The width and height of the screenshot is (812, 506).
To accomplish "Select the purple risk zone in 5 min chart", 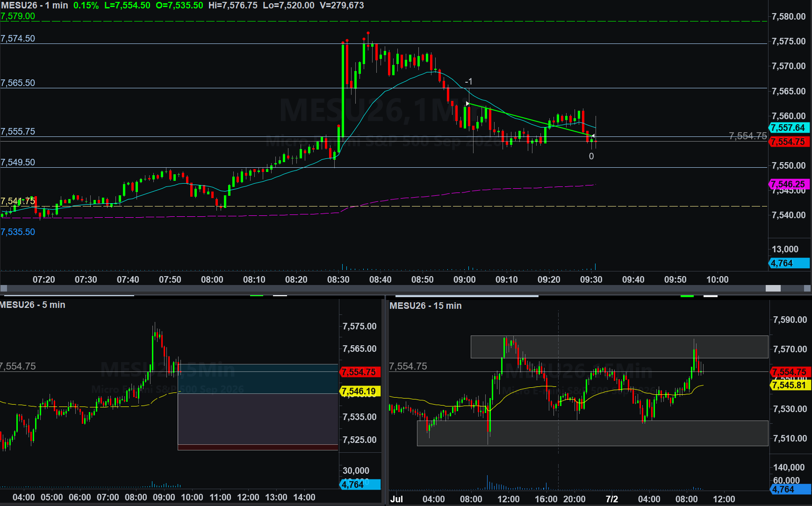I will 258,419.
